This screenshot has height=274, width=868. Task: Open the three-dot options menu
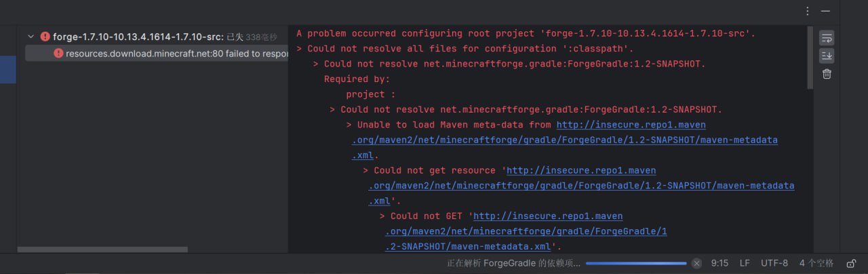click(808, 11)
